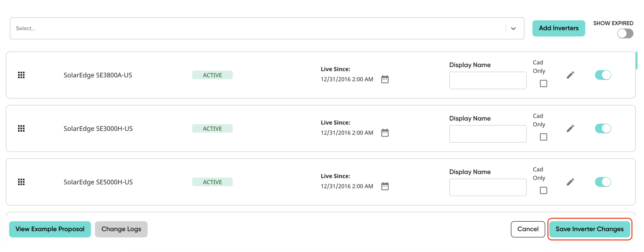Focus the Display Name field for SE3800A-US
This screenshot has width=644, height=252.
[x=488, y=81]
